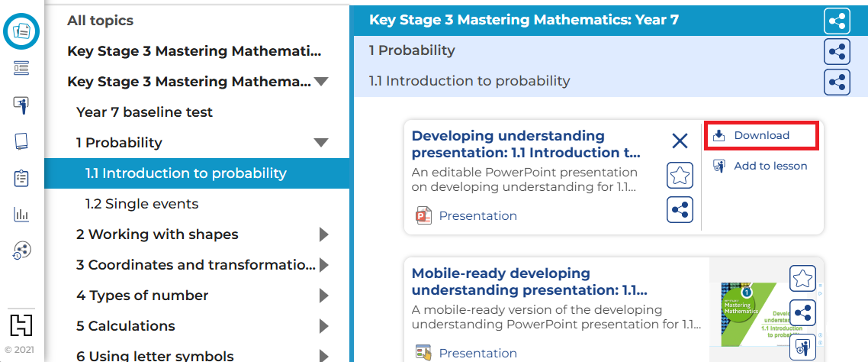Open the book icon in the sidebar
Image resolution: width=868 pixels, height=362 pixels.
click(x=21, y=141)
